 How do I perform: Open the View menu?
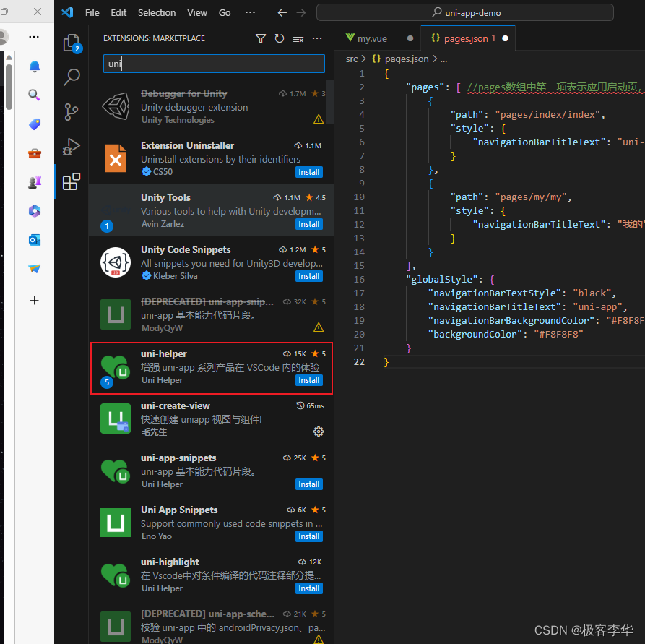tap(197, 13)
